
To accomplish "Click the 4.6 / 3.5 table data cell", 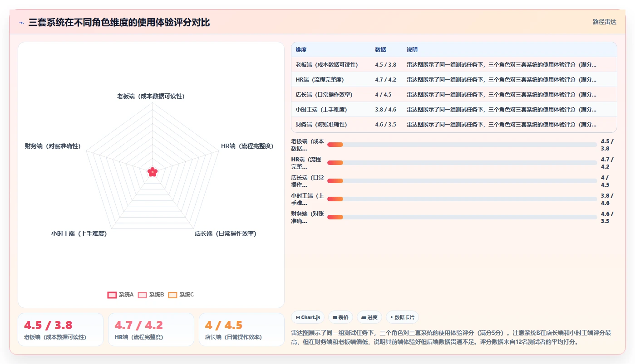I will 385,125.
